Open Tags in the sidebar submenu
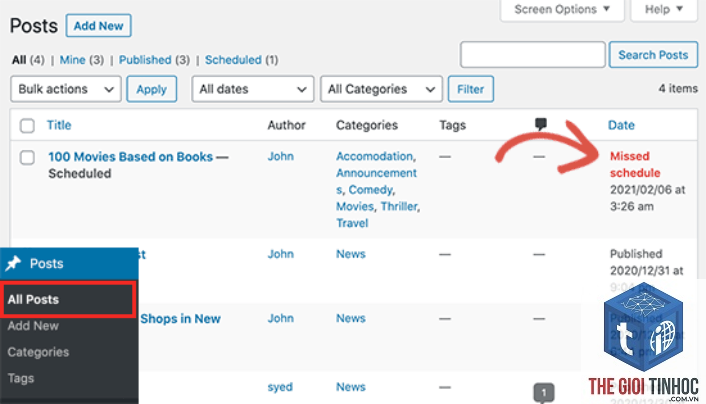706x404 pixels. [x=21, y=378]
